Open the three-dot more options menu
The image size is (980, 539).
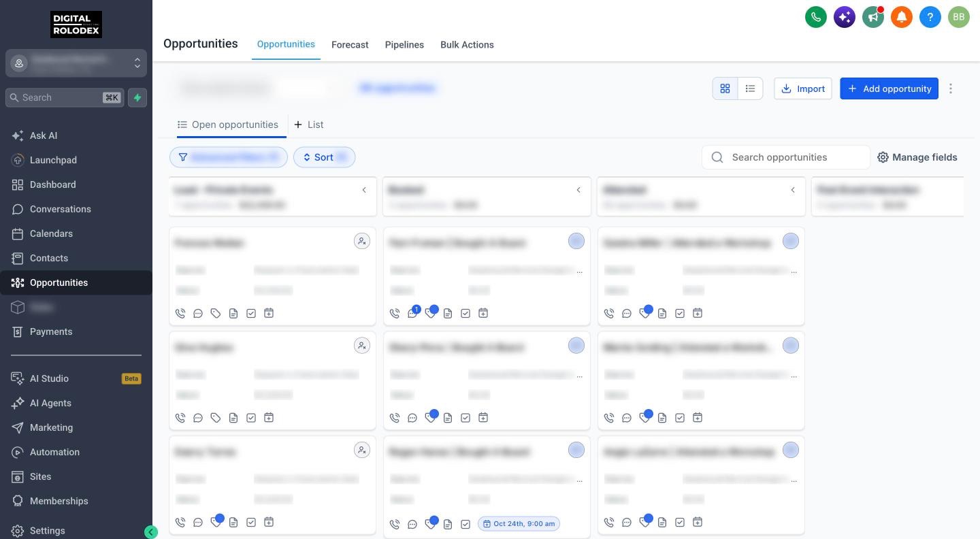pyautogui.click(x=951, y=88)
